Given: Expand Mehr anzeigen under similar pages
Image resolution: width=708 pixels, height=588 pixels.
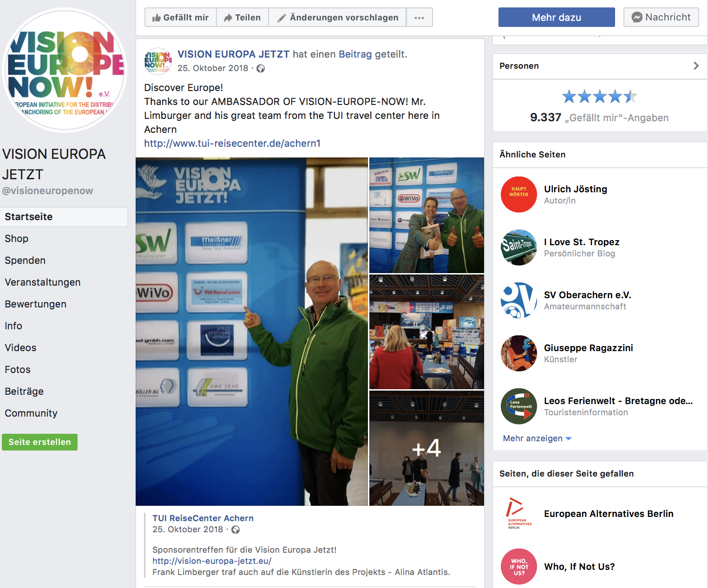Looking at the screenshot, I should click(x=537, y=438).
